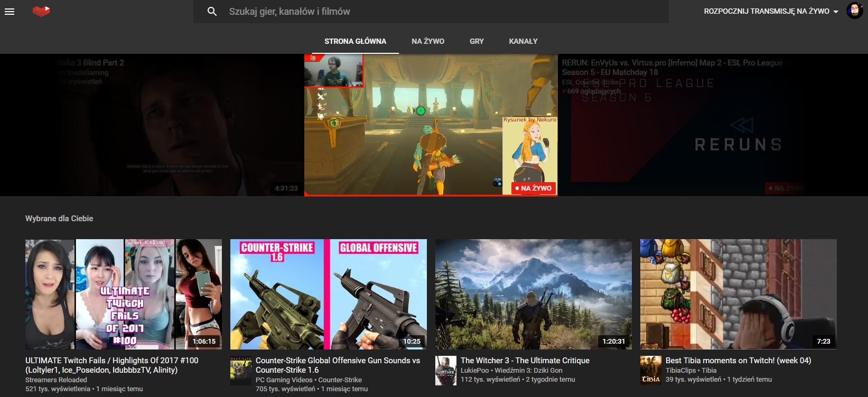Click the YouTube Gaming heart logo
The width and height of the screenshot is (868, 397).
click(x=41, y=11)
